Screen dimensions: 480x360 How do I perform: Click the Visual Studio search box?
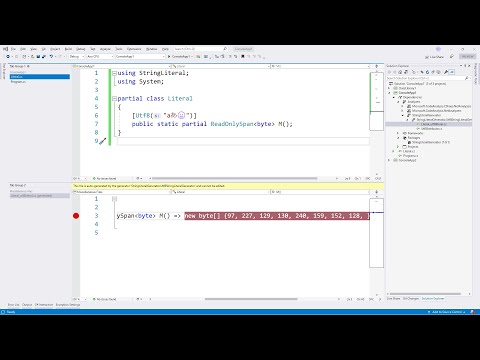[200, 49]
